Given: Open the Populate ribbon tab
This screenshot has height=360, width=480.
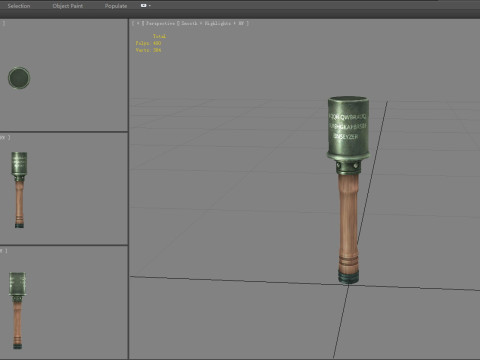Looking at the screenshot, I should (116, 6).
